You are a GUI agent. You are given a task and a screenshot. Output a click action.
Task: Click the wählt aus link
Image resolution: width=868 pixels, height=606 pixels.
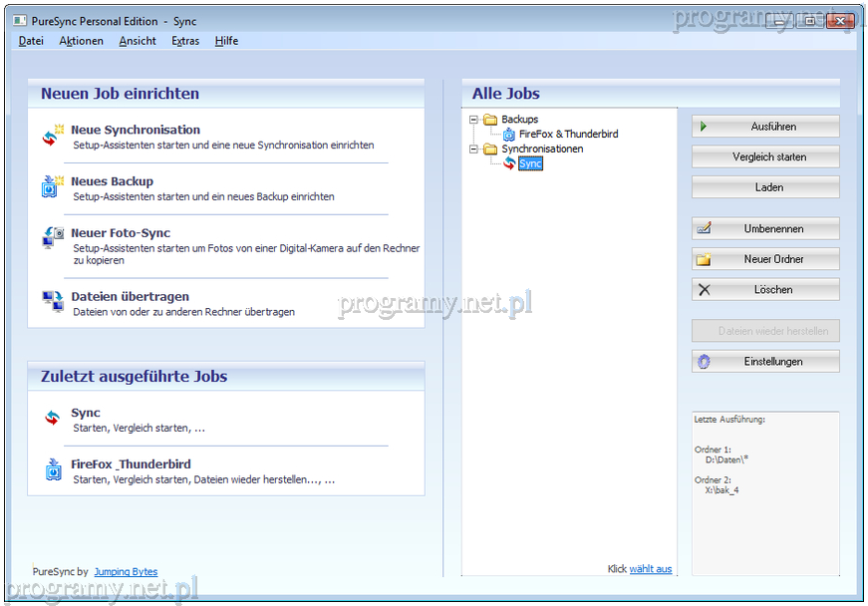(x=651, y=569)
